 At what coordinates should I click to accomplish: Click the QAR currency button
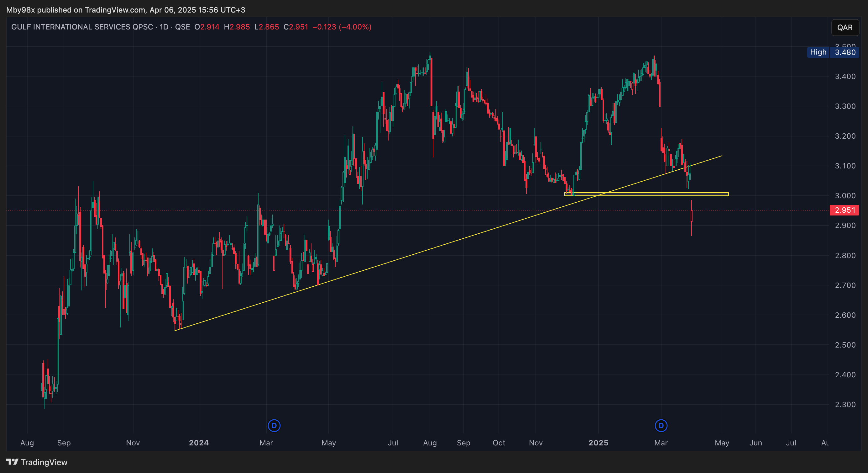pos(845,28)
